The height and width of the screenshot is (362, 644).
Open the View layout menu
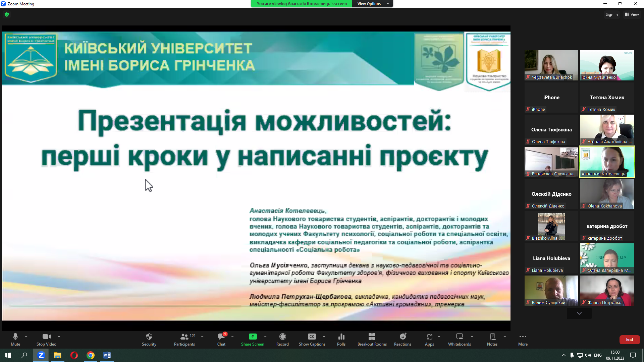(632, 14)
